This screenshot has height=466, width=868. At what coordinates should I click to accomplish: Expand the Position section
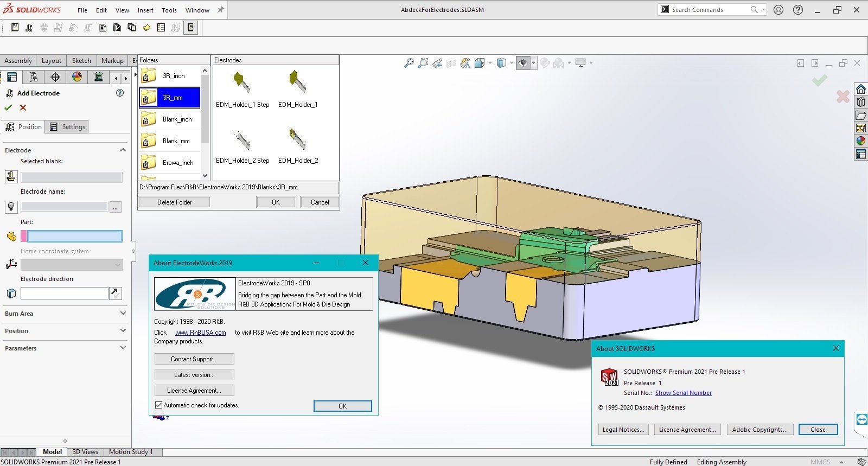[123, 330]
